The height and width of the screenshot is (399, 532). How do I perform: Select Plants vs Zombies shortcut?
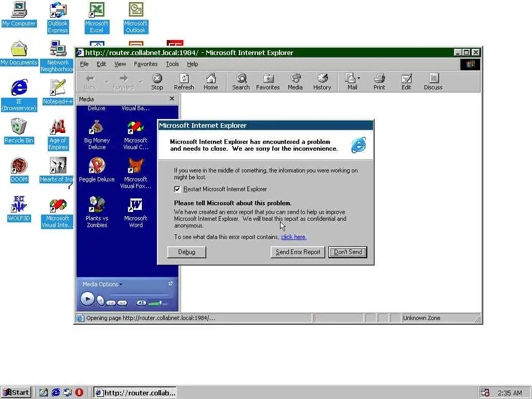pos(97,212)
